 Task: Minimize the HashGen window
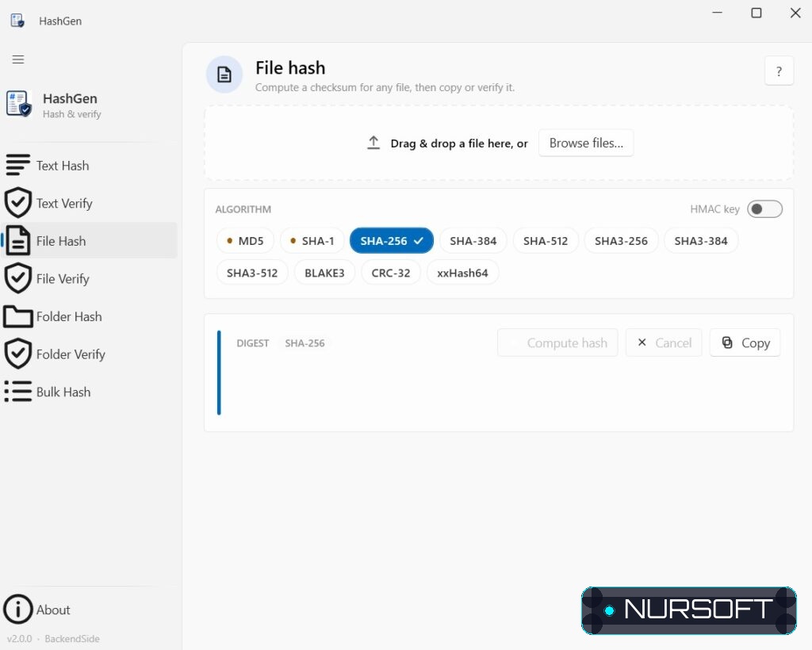717,13
